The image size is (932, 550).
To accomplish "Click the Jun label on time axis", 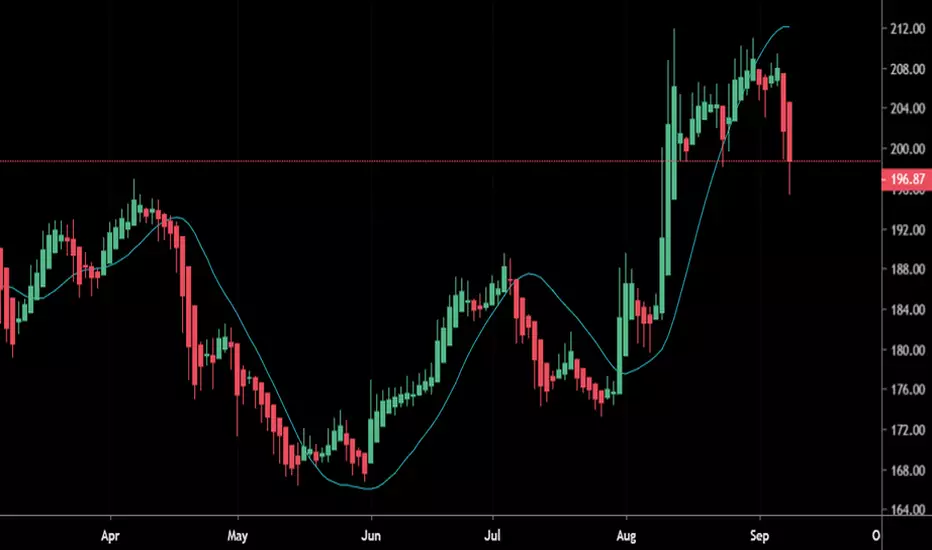I will pos(371,536).
